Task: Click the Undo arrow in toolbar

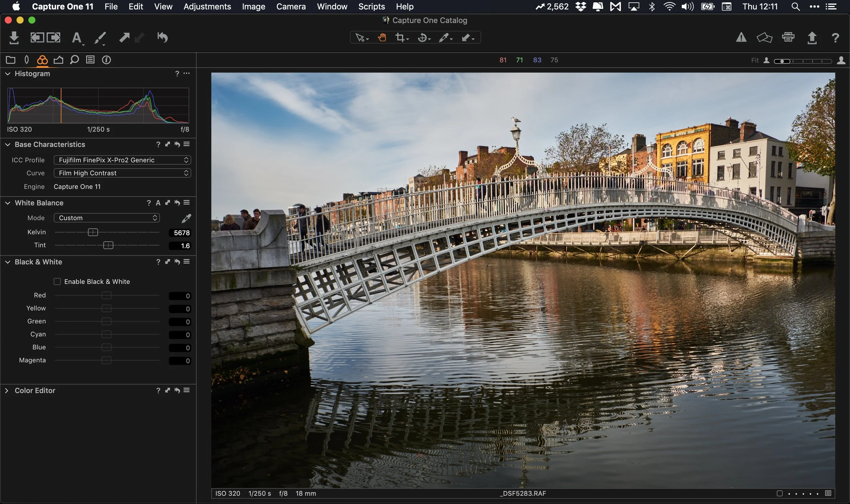Action: pos(163,37)
